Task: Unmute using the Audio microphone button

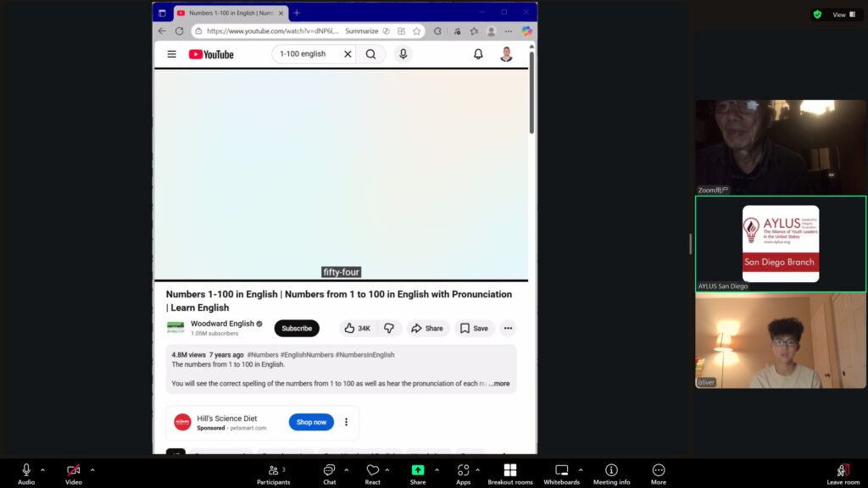Action: [26, 470]
